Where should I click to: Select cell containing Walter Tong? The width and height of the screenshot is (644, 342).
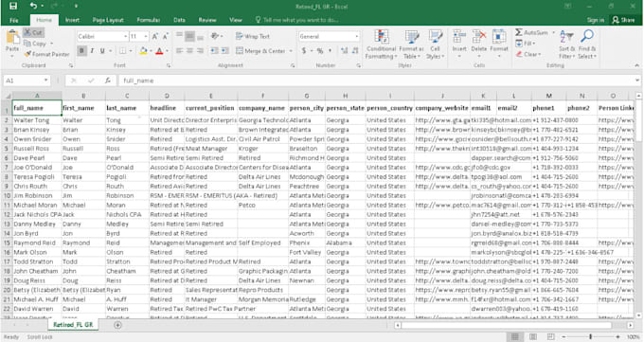[x=37, y=120]
